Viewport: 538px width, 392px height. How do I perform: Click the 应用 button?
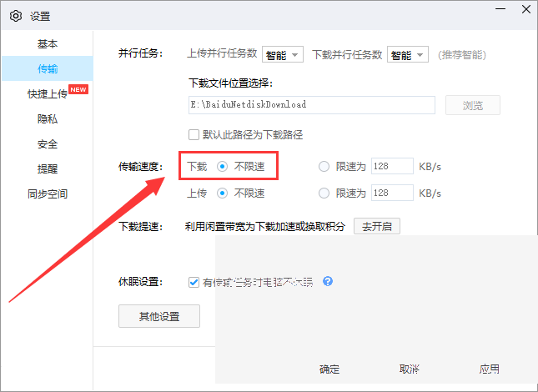489,369
